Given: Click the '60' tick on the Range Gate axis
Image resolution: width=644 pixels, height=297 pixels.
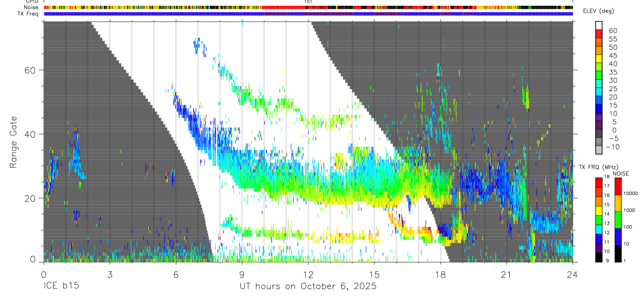Looking at the screenshot, I should pyautogui.click(x=29, y=70).
